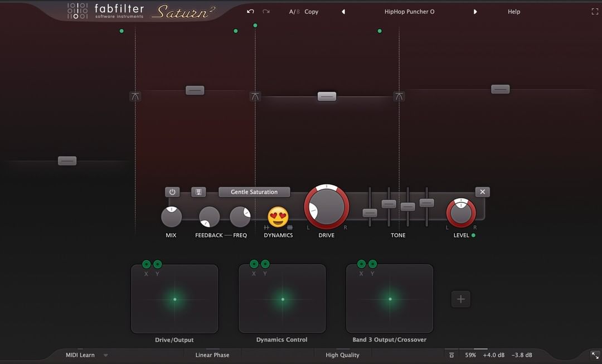Open the Help menu

click(x=513, y=12)
